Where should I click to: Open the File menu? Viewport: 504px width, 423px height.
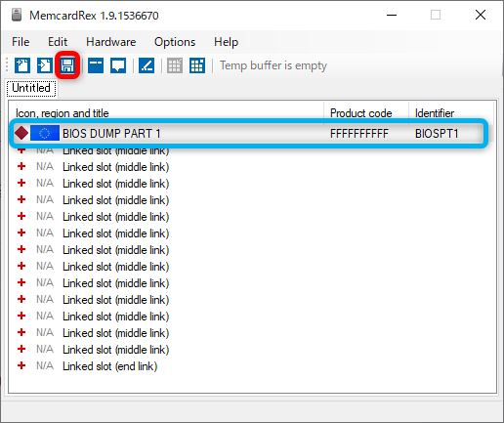[x=21, y=42]
